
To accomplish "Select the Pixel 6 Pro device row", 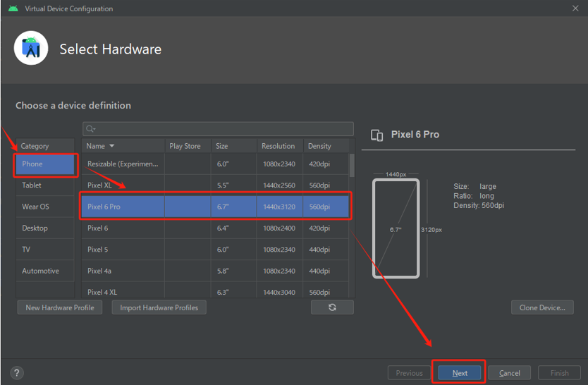I will click(x=215, y=207).
